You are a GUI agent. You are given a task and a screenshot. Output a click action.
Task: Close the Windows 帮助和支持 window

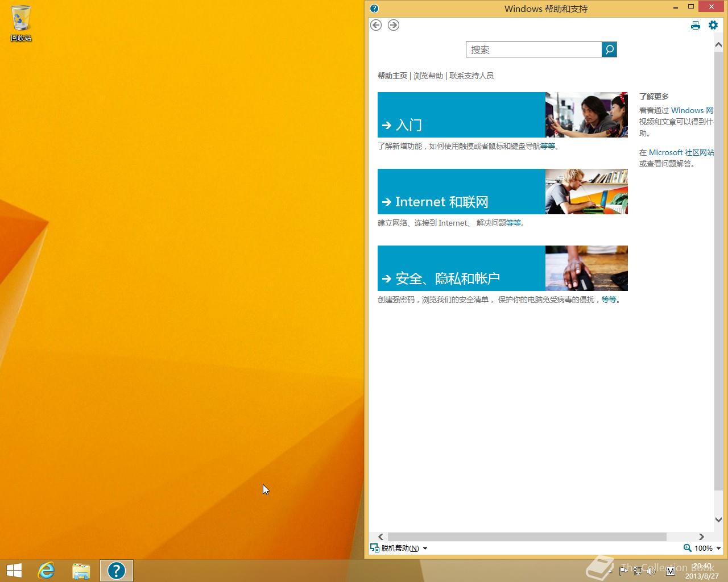coord(711,6)
